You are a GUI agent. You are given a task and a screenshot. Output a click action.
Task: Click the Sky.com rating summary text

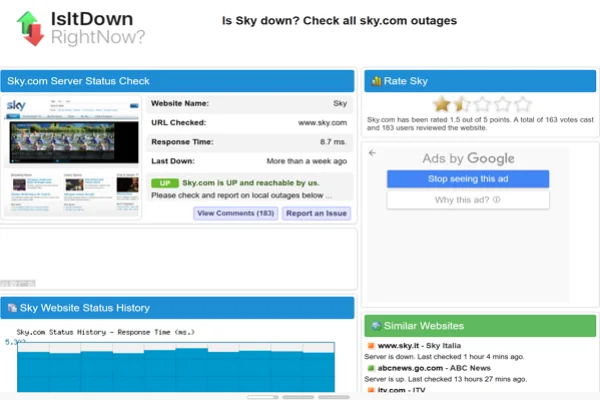click(x=480, y=124)
